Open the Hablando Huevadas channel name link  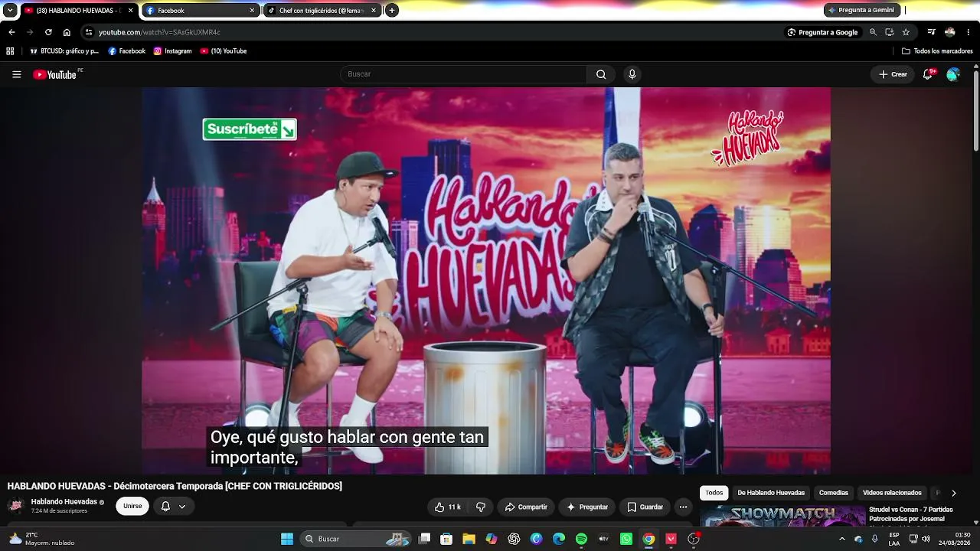coord(64,502)
